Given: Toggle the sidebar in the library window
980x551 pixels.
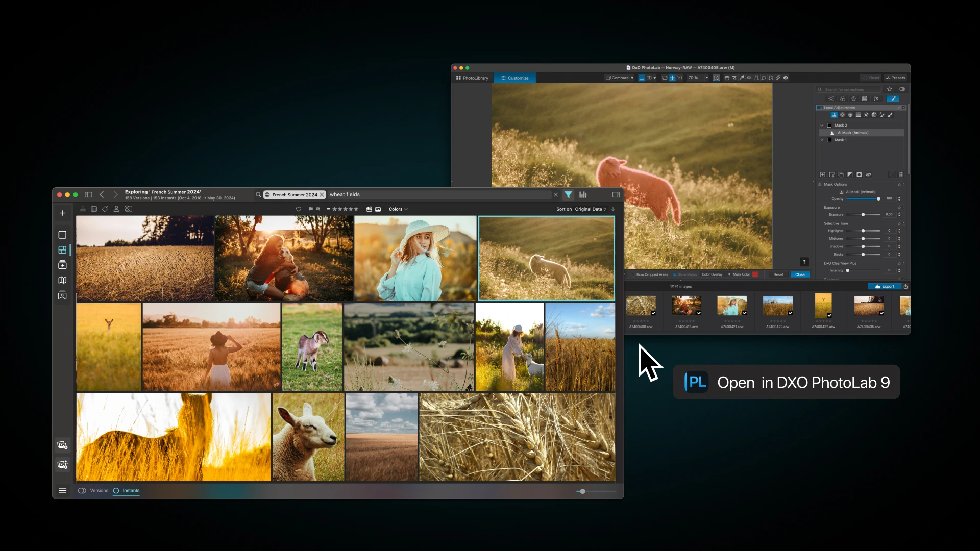Looking at the screenshot, I should pyautogui.click(x=88, y=194).
